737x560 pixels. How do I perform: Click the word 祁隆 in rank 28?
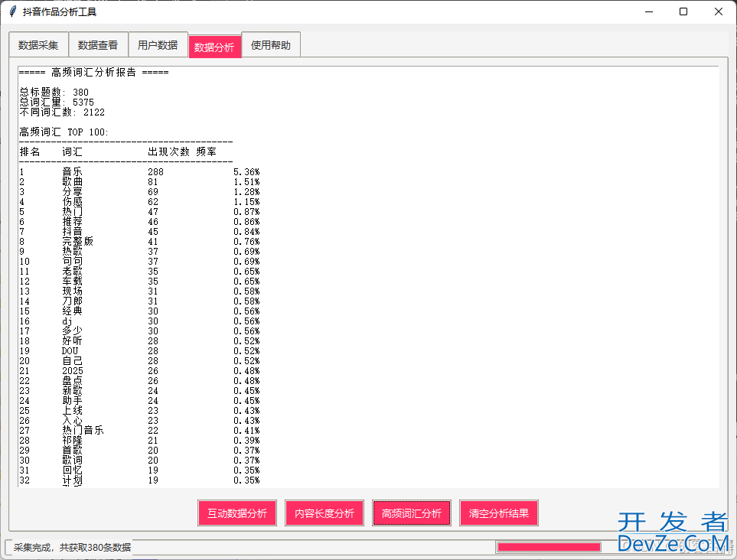click(73, 440)
